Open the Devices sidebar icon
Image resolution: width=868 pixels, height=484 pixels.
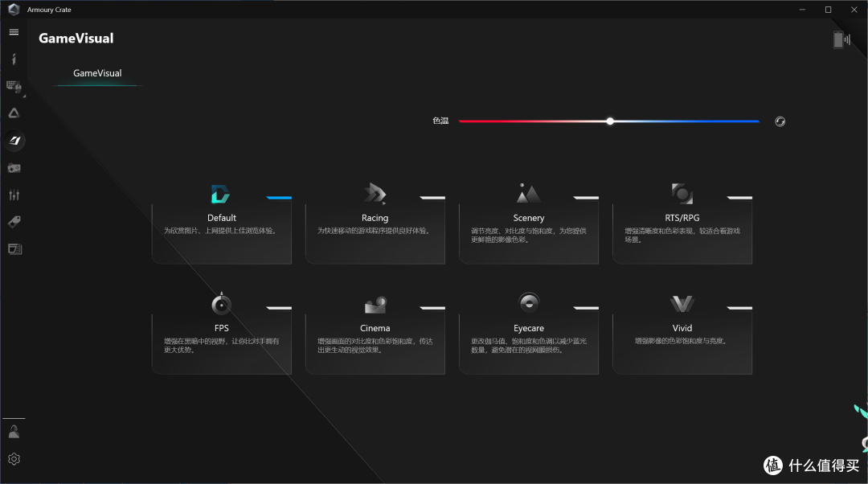[x=14, y=86]
